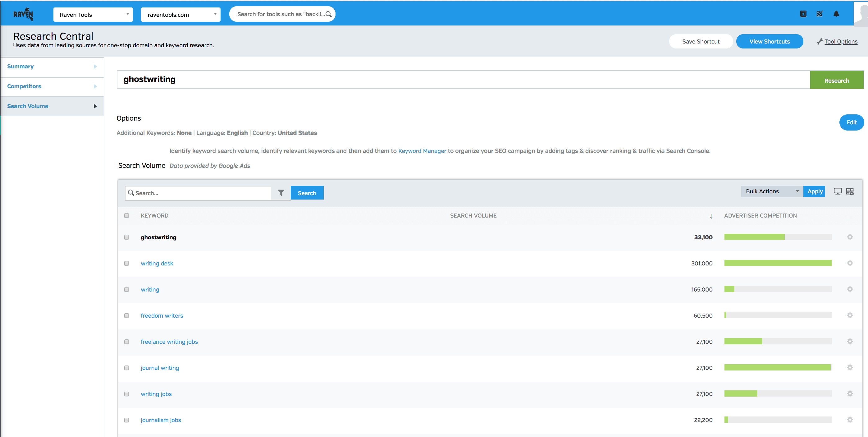This screenshot has height=437, width=868.
Task: Toggle checkbox next to writing desk keyword
Action: [x=127, y=263]
